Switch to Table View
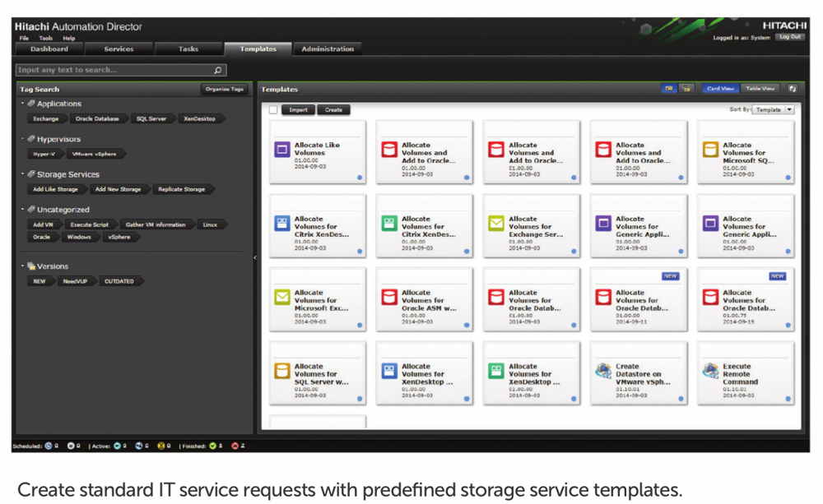The width and height of the screenshot is (823, 504). [x=760, y=89]
